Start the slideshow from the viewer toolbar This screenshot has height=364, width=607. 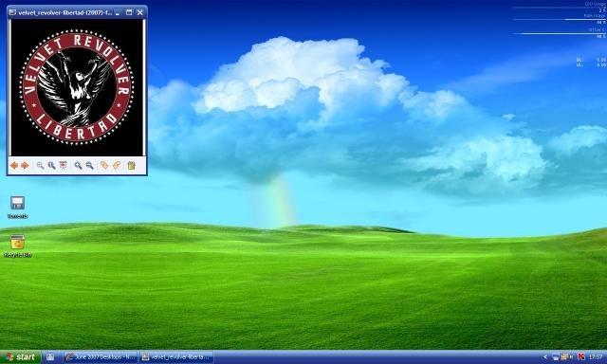pyautogui.click(x=63, y=166)
